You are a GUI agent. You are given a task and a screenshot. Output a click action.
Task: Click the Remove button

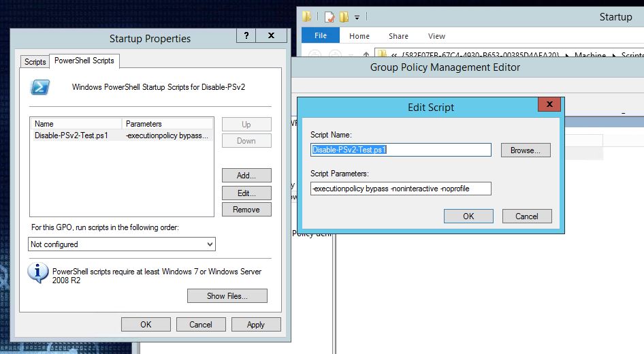coord(246,210)
